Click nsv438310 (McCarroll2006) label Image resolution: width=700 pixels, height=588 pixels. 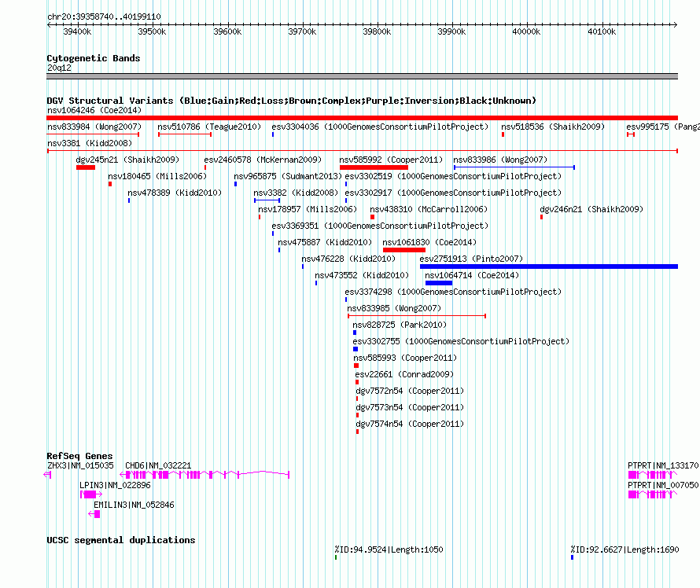(429, 209)
